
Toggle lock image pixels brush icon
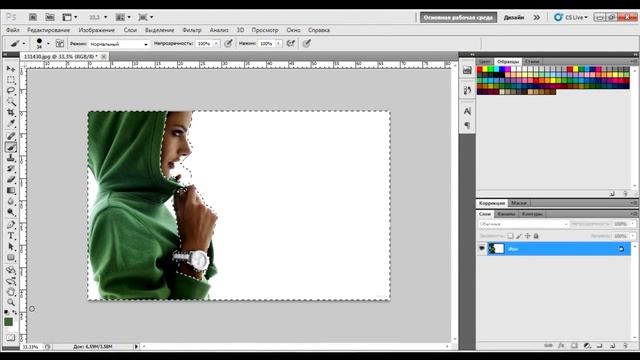(519, 236)
